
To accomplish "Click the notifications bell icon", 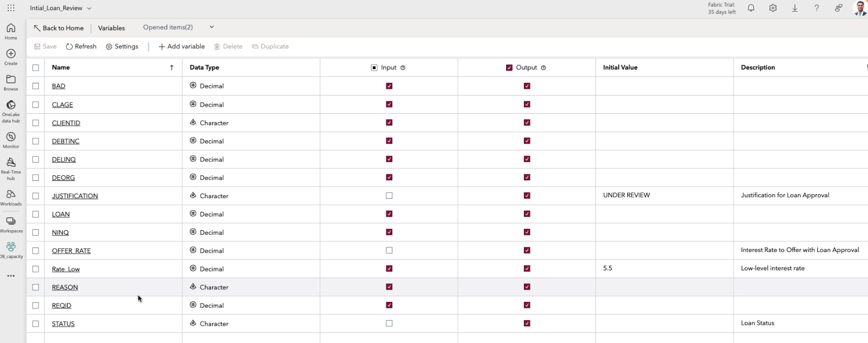I will click(751, 8).
